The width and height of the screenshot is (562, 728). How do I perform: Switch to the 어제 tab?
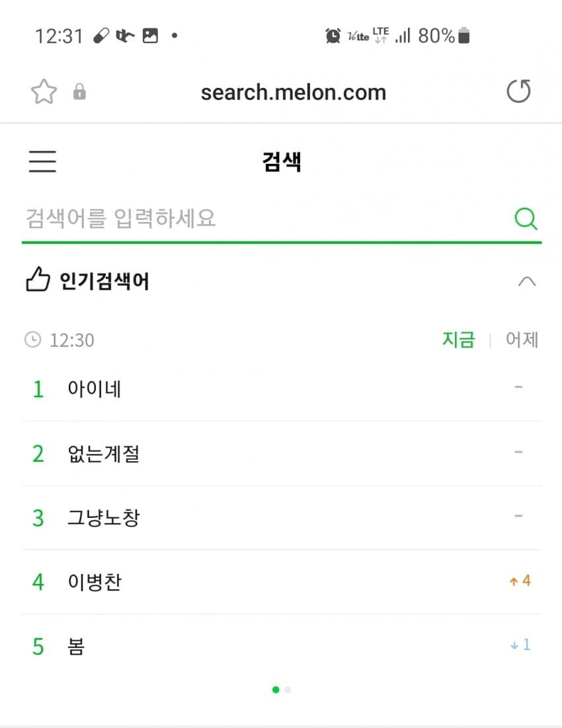point(522,340)
